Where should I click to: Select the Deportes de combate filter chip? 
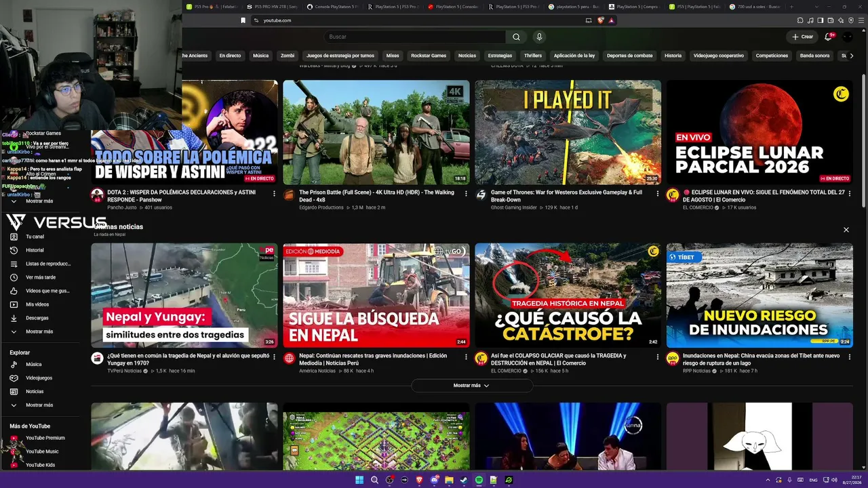629,56
